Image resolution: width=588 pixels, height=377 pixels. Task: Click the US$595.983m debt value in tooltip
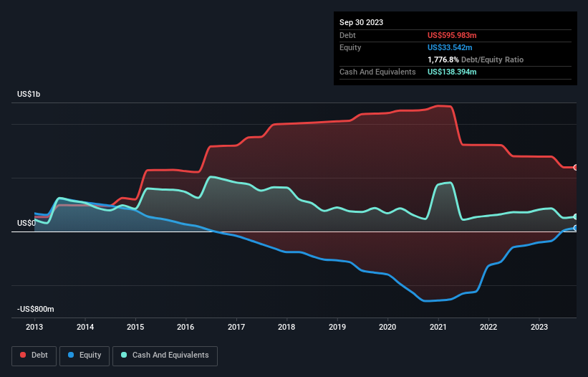pyautogui.click(x=452, y=35)
